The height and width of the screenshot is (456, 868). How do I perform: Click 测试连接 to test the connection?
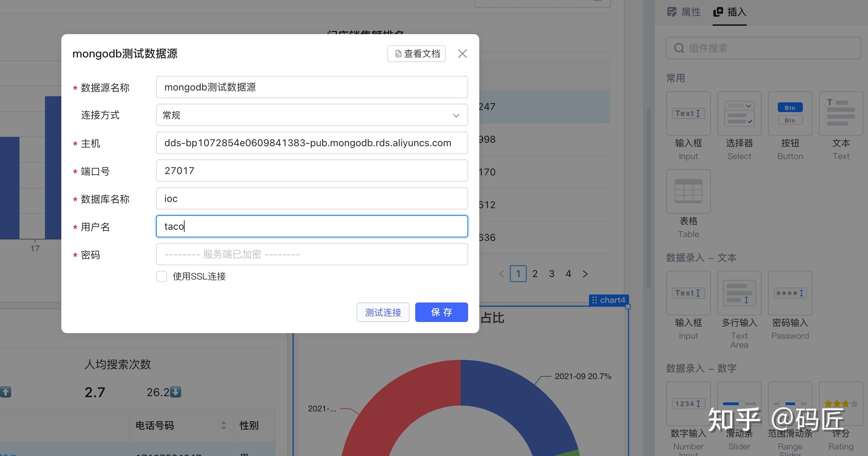click(383, 312)
